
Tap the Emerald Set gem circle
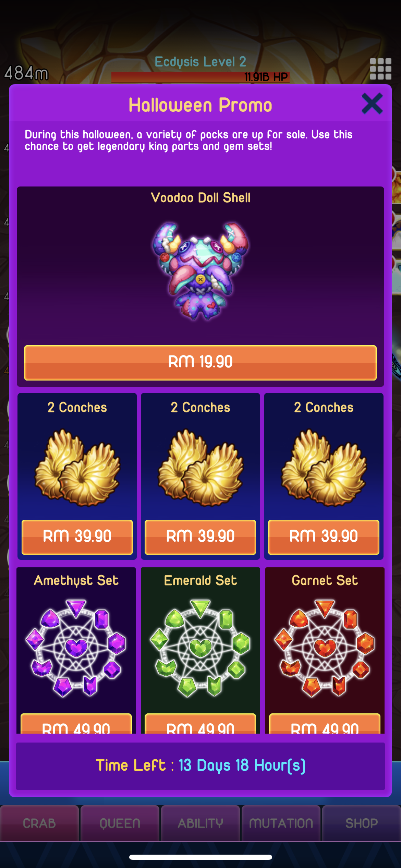[x=200, y=648]
